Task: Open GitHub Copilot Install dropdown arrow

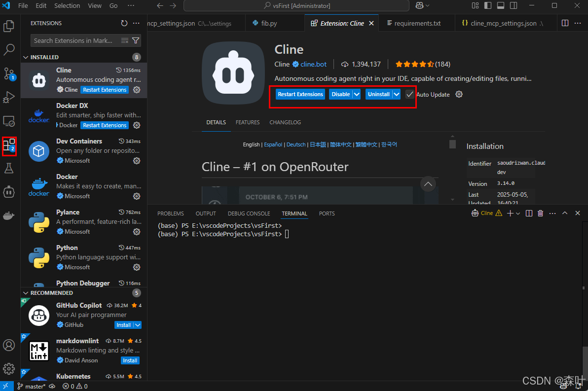Action: [x=138, y=325]
